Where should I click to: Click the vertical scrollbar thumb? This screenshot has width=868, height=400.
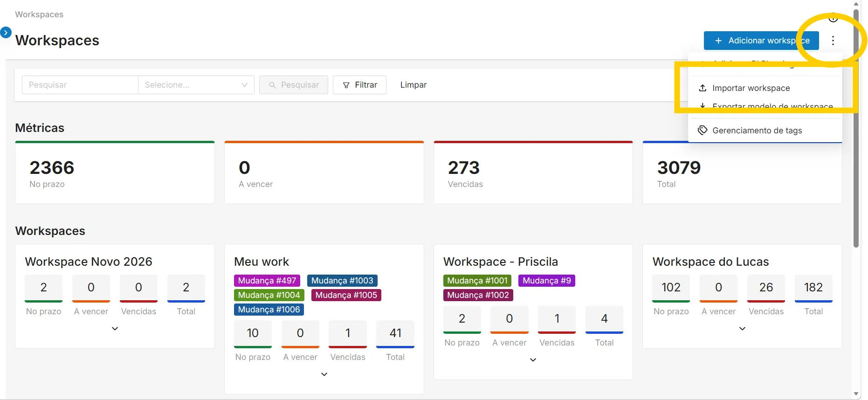[x=856, y=128]
